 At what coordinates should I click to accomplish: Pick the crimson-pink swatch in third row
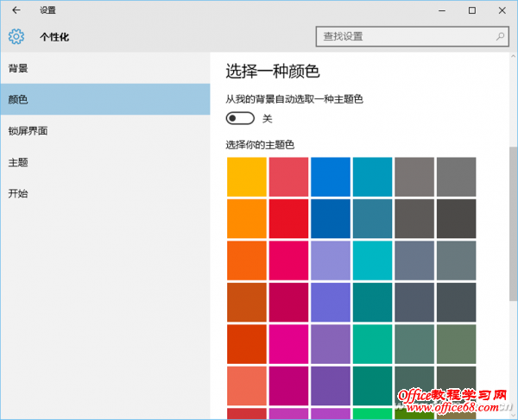[288, 260]
